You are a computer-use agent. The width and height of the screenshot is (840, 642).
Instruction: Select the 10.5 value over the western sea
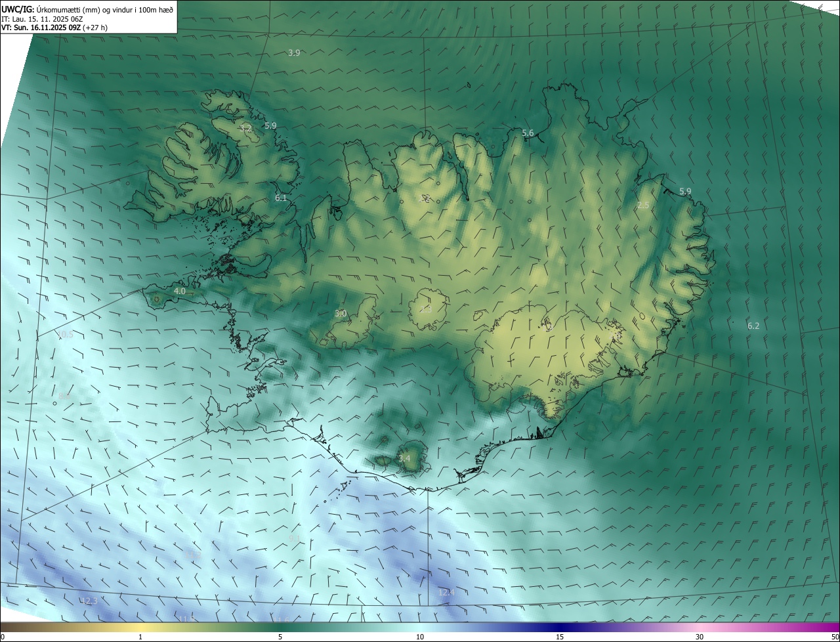click(66, 335)
